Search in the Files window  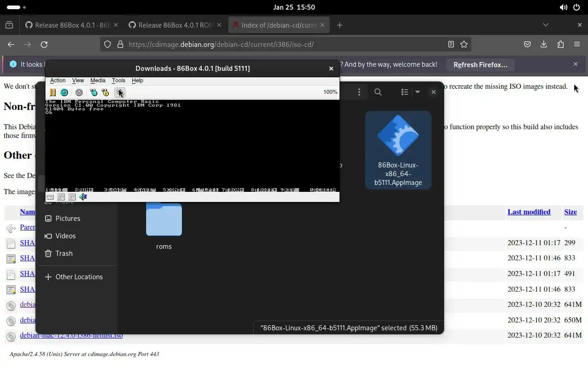tap(378, 92)
